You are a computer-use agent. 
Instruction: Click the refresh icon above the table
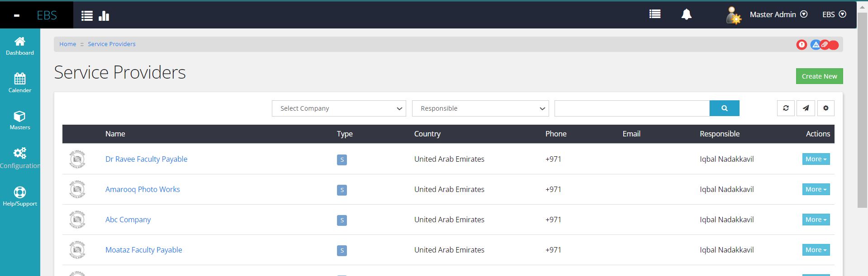tap(786, 108)
